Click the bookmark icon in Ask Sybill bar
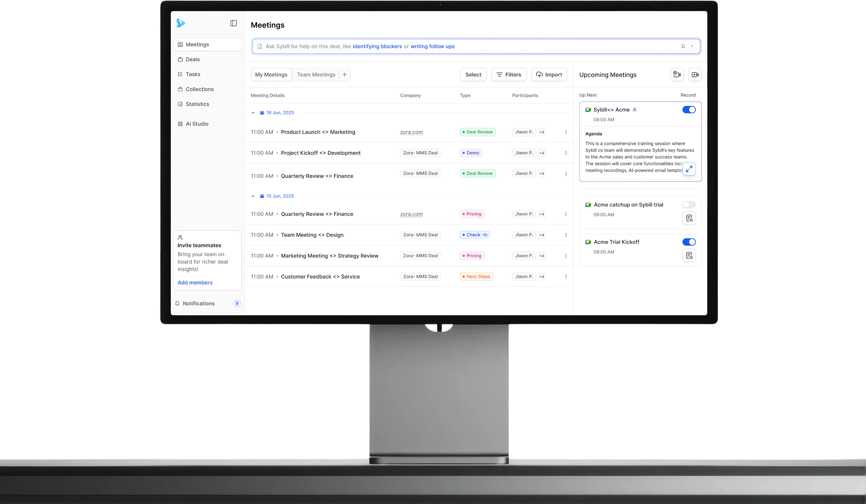Viewport: 866px width, 504px height. click(x=683, y=46)
